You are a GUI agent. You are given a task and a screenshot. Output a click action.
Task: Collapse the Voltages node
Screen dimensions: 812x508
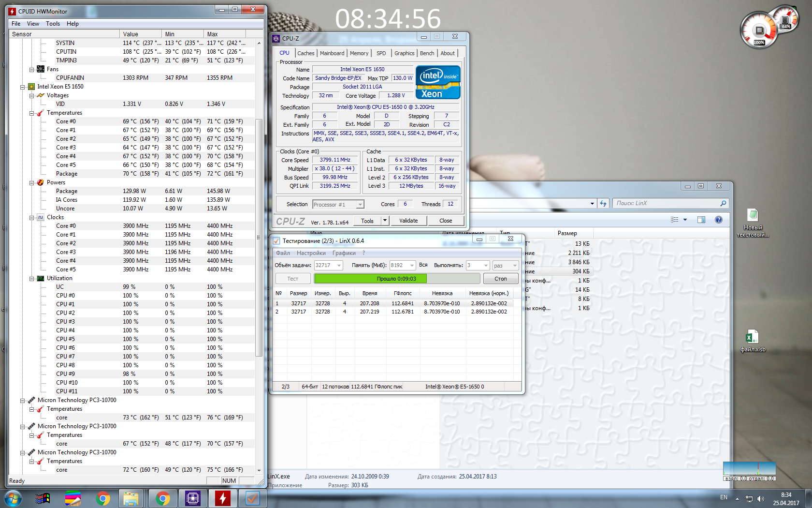pyautogui.click(x=31, y=96)
